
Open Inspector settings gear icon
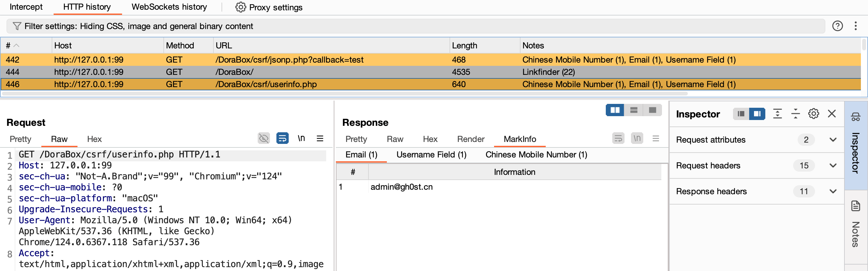pos(813,114)
